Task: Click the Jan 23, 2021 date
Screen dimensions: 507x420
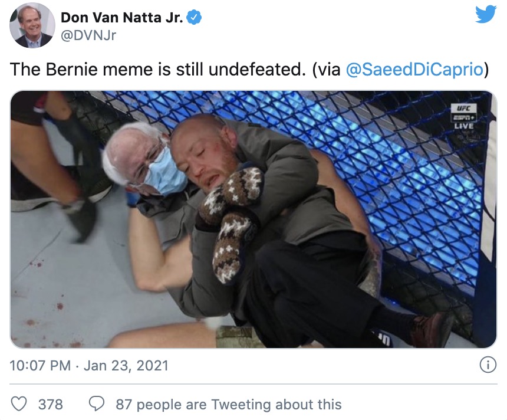Action: (x=126, y=366)
